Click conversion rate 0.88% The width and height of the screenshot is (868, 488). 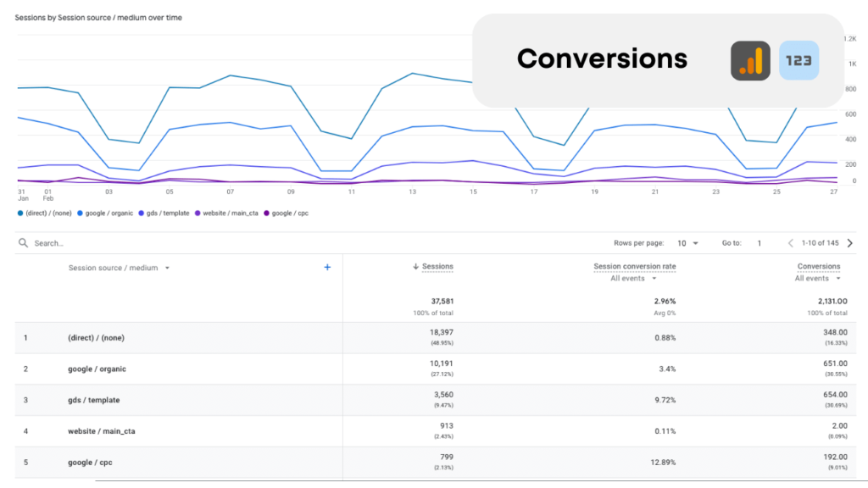pyautogui.click(x=665, y=337)
